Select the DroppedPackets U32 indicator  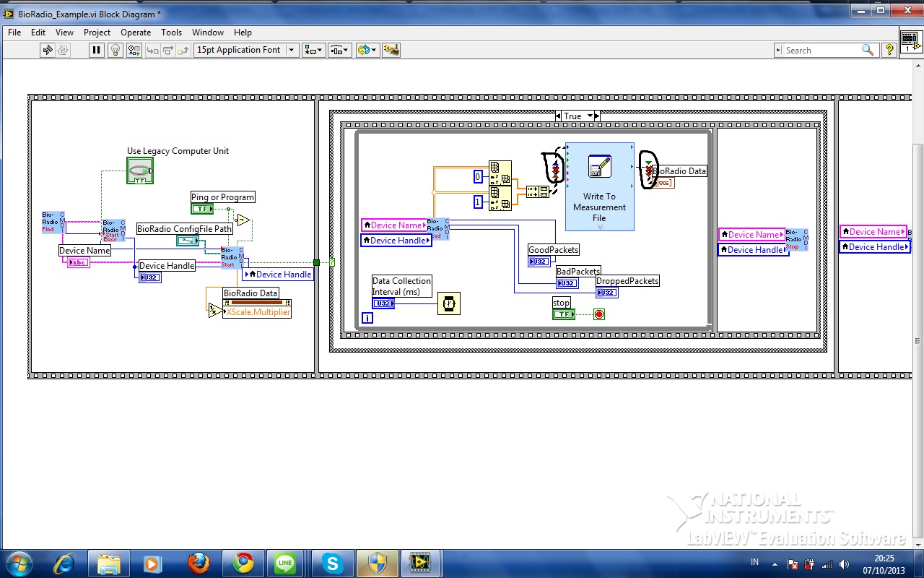click(x=607, y=293)
